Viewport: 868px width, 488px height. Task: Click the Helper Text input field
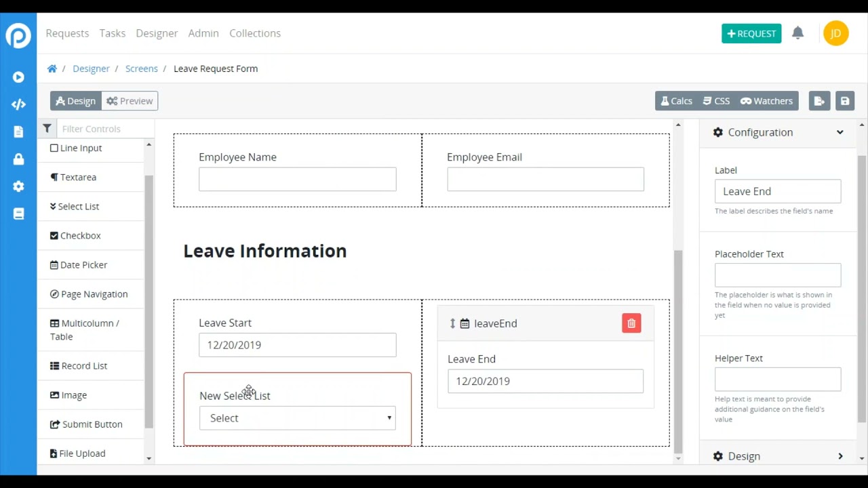(778, 380)
